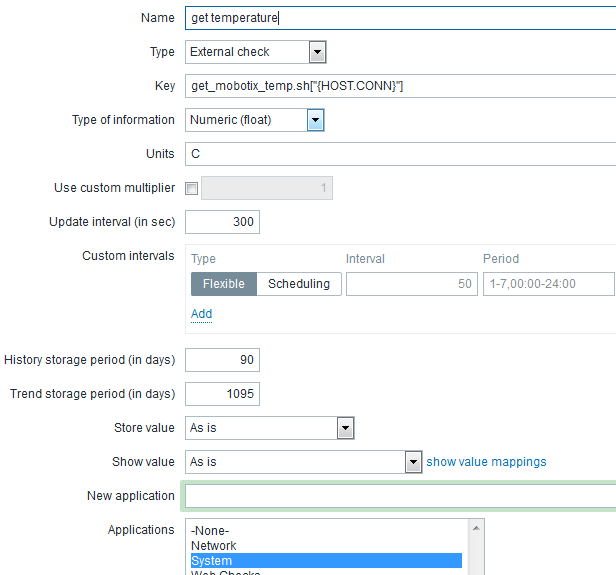The height and width of the screenshot is (575, 616).
Task: Click the Period field showing 1-7,00:00-24:00
Action: pyautogui.click(x=548, y=284)
